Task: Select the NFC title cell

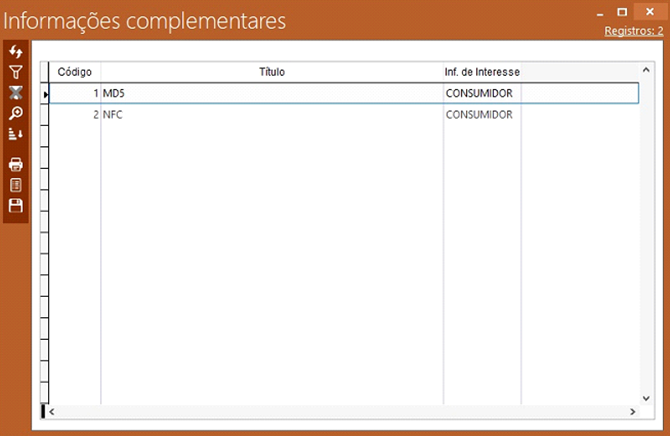Action: tap(272, 115)
